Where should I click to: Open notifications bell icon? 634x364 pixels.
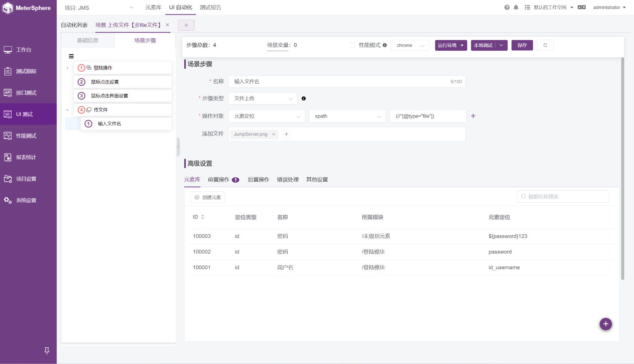tap(516, 7)
